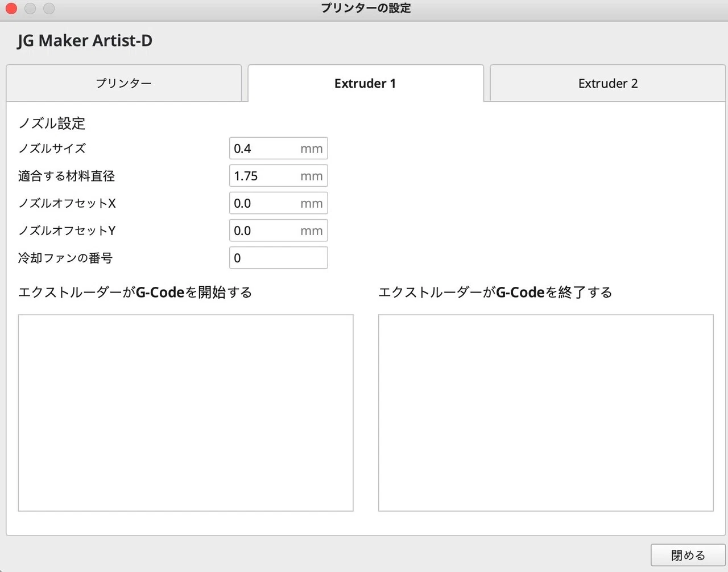Click the 適合する材料直径 label
Viewport: 728px width, 572px height.
[67, 176]
